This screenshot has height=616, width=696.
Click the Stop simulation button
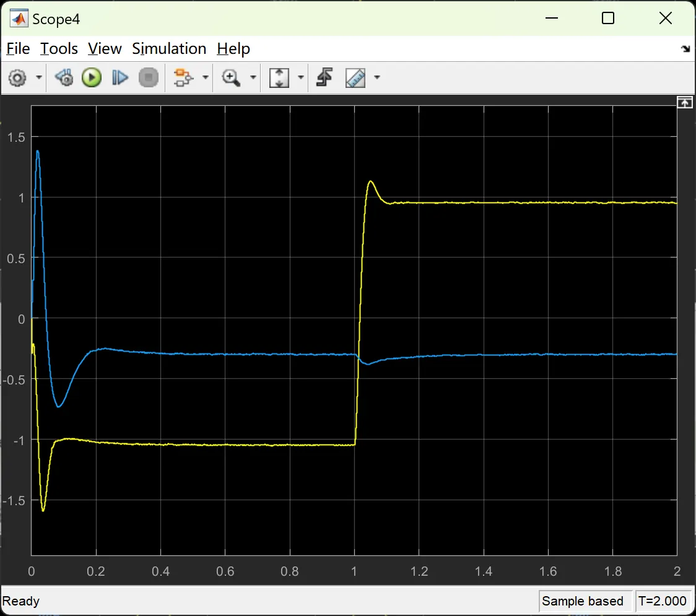[148, 77]
